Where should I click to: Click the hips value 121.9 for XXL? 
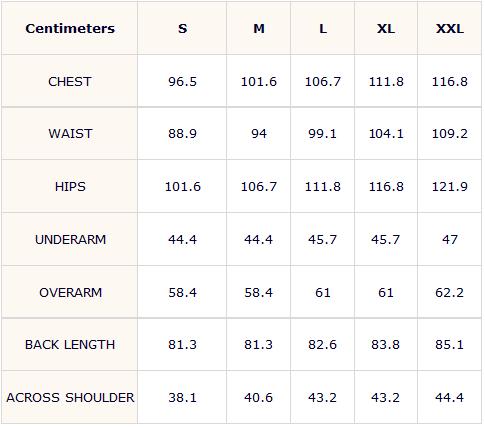point(450,186)
